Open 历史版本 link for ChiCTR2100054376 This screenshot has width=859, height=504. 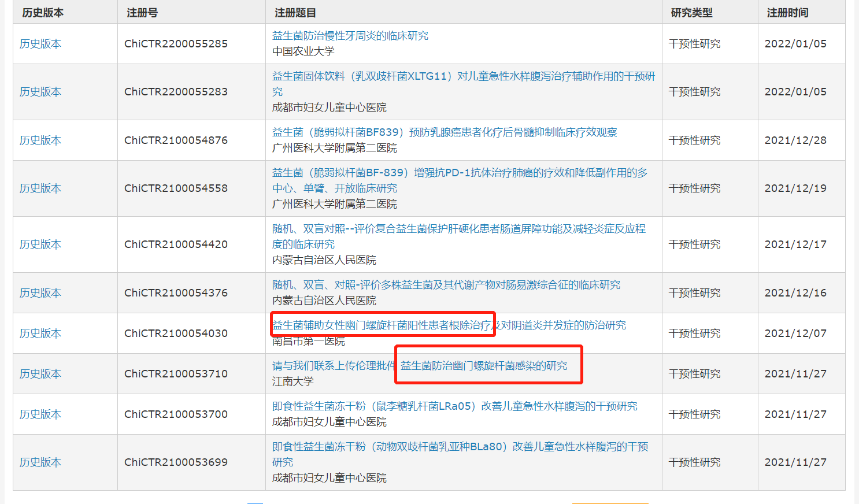(x=40, y=293)
